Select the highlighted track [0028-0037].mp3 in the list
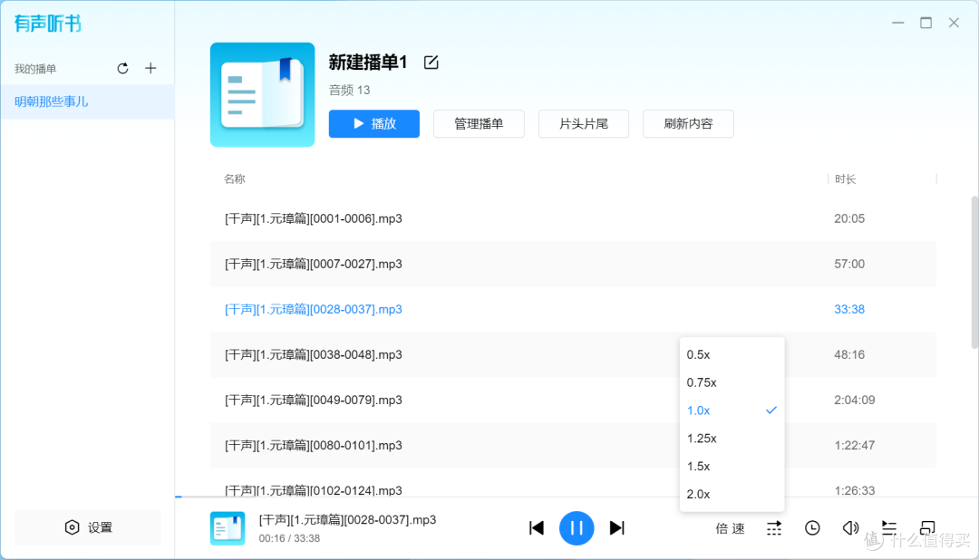The width and height of the screenshot is (979, 560). click(573, 309)
